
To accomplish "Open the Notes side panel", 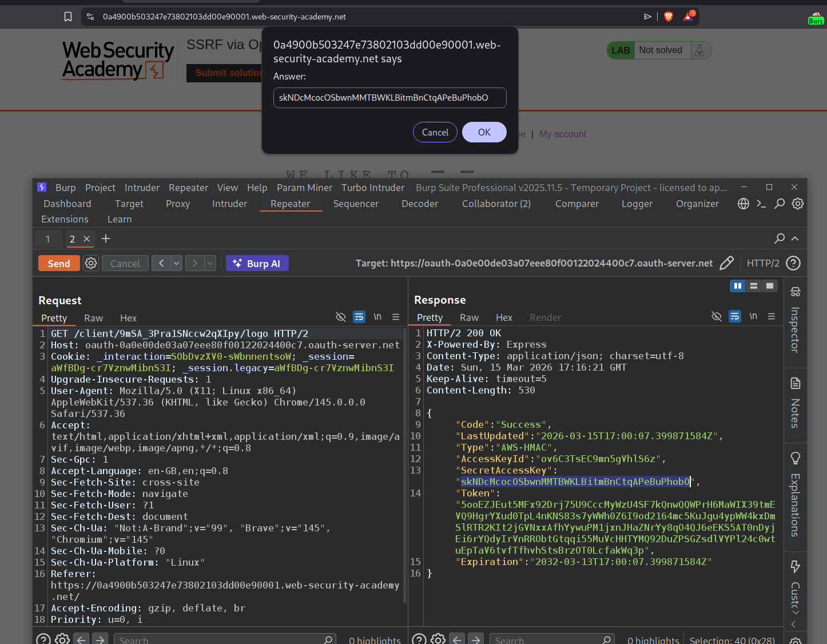I will point(795,403).
